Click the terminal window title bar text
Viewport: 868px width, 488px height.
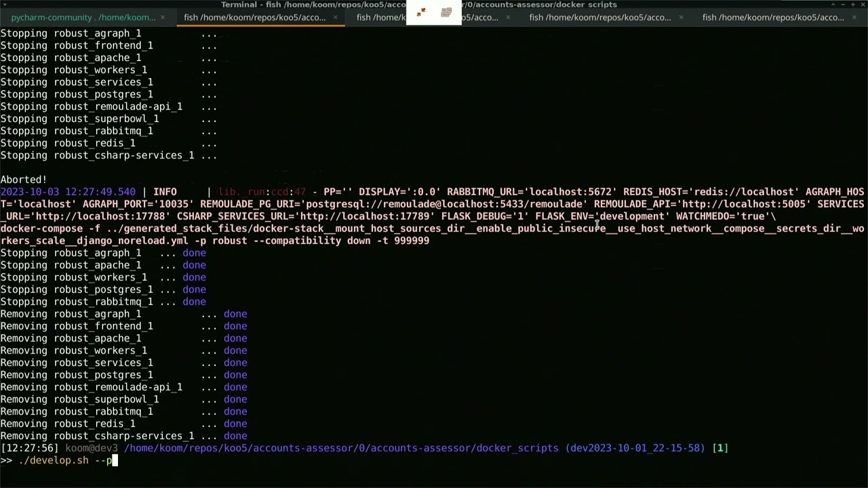[418, 5]
